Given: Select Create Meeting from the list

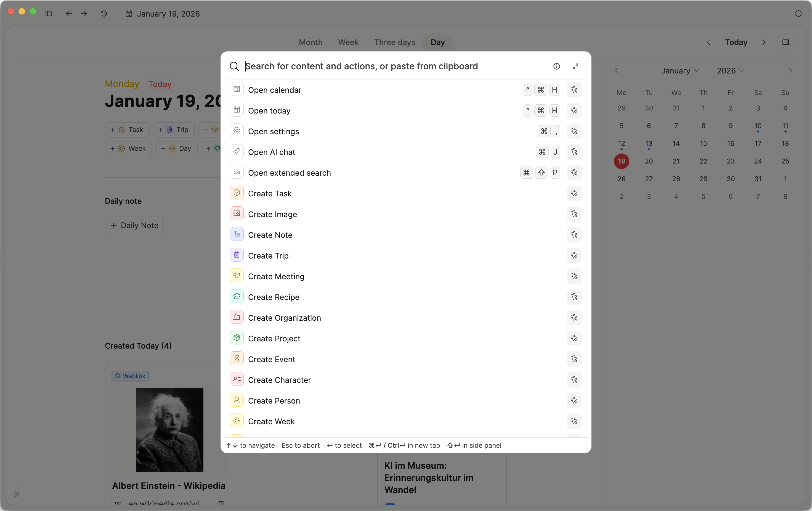Looking at the screenshot, I should point(276,276).
